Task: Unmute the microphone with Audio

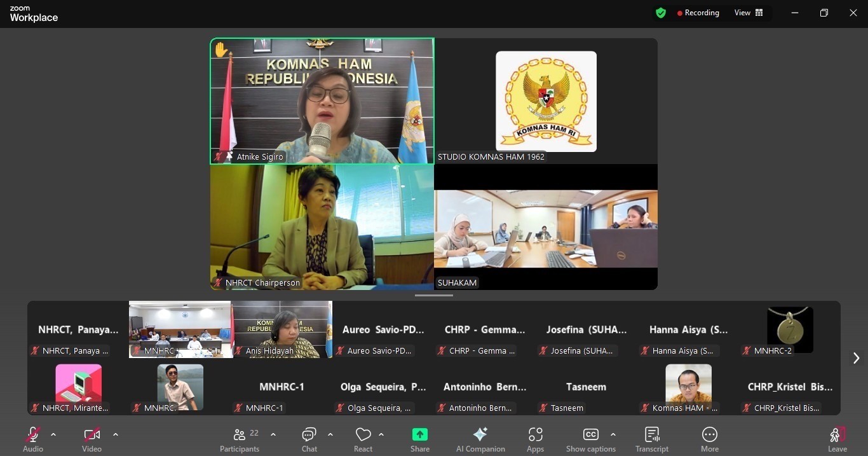Action: pyautogui.click(x=33, y=439)
